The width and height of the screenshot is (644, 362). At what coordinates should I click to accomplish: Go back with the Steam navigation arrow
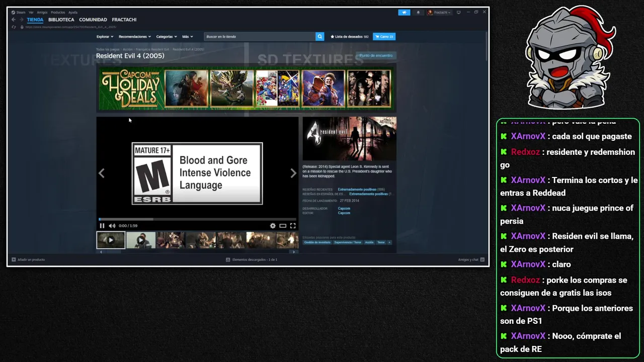(x=14, y=20)
